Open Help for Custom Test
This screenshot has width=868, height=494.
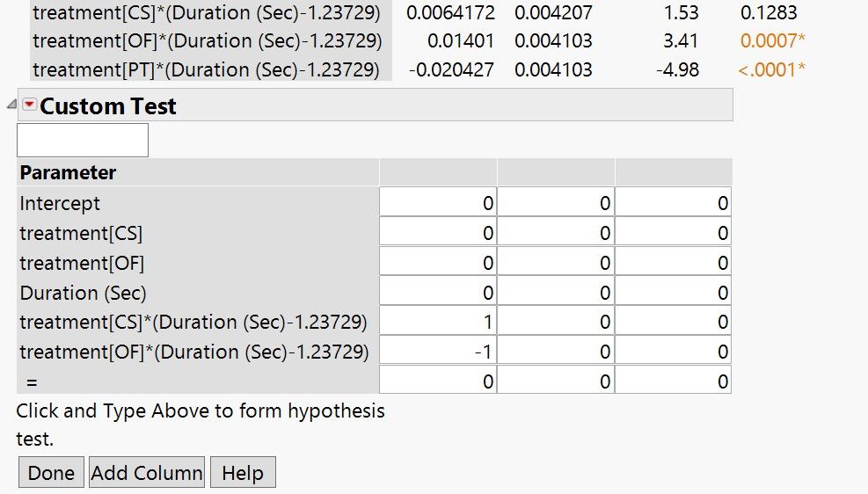(x=243, y=472)
